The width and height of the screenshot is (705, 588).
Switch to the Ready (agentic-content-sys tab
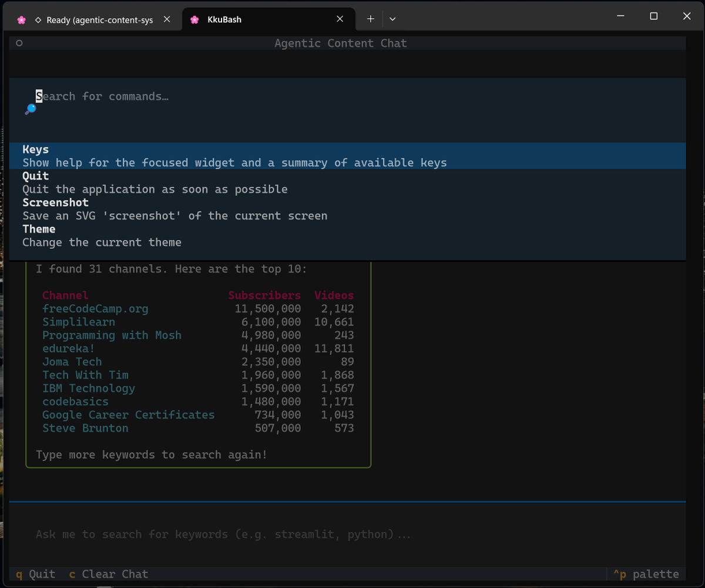tap(95, 19)
